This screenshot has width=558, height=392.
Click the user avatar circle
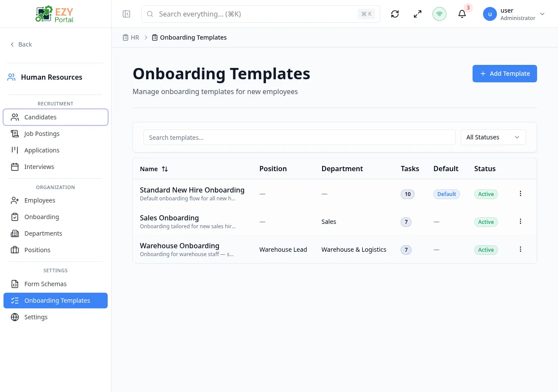(490, 14)
